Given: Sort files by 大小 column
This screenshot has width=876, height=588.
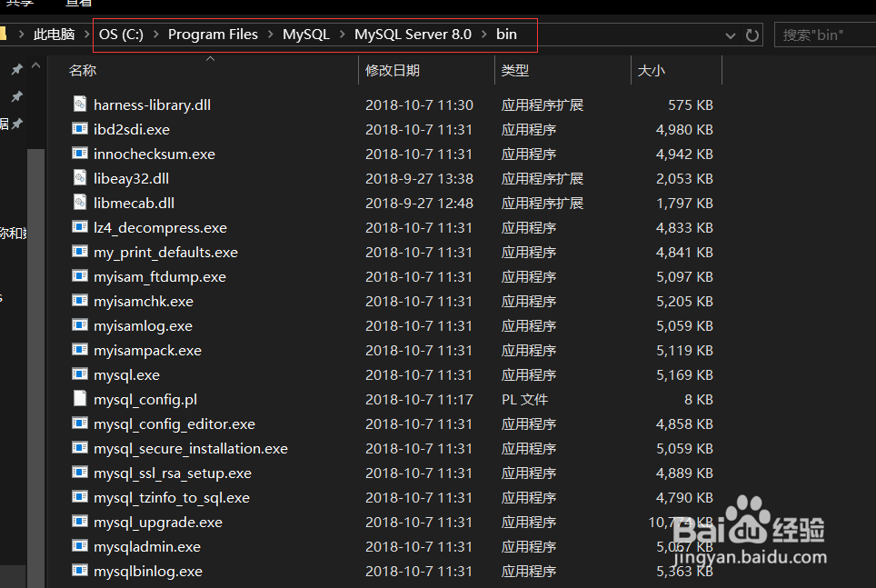Looking at the screenshot, I should [x=651, y=70].
